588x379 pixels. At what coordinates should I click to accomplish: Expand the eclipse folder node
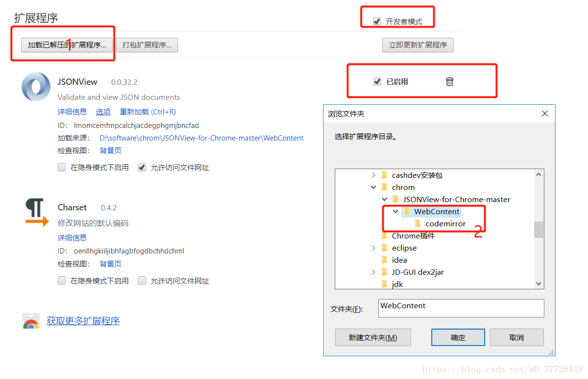[x=373, y=248]
